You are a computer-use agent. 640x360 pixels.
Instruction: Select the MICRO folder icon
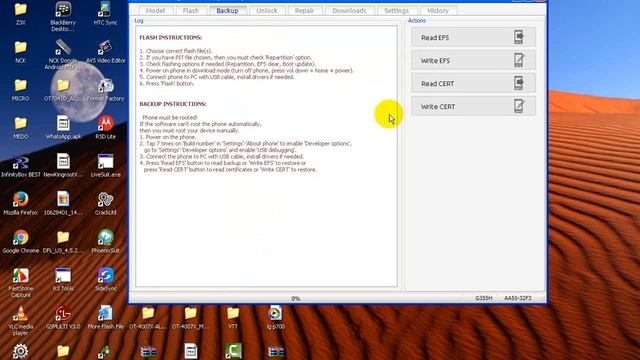20,90
